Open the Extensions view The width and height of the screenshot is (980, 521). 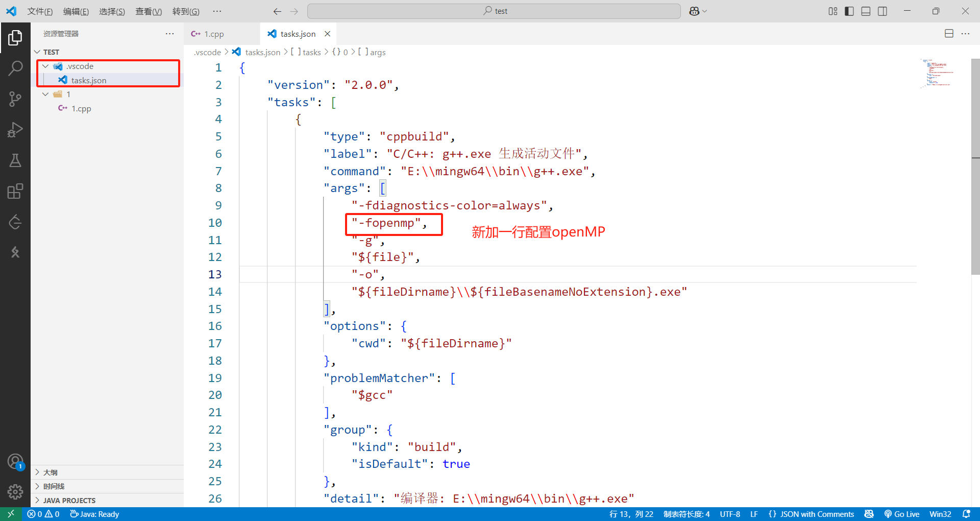[x=15, y=191]
